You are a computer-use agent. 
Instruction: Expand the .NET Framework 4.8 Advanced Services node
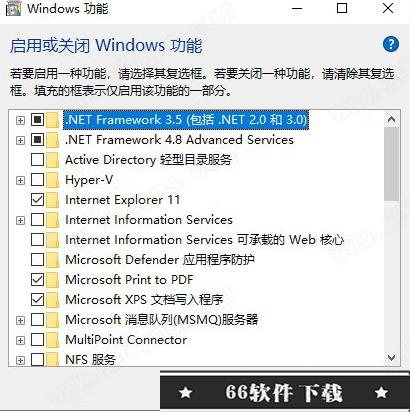(20, 140)
